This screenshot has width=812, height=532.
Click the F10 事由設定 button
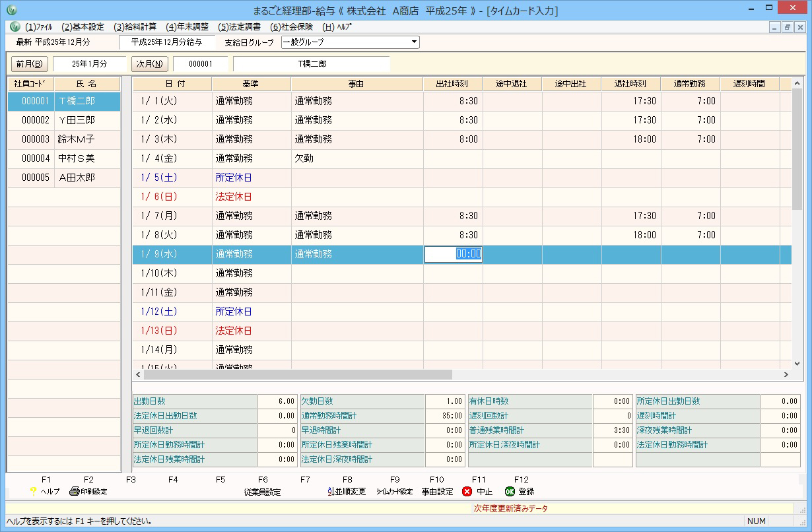tap(437, 492)
